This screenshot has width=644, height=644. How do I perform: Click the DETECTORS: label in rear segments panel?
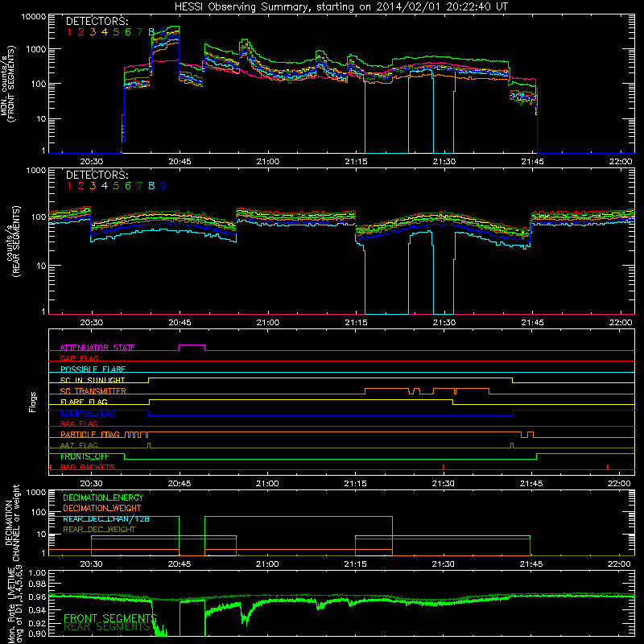click(x=97, y=175)
